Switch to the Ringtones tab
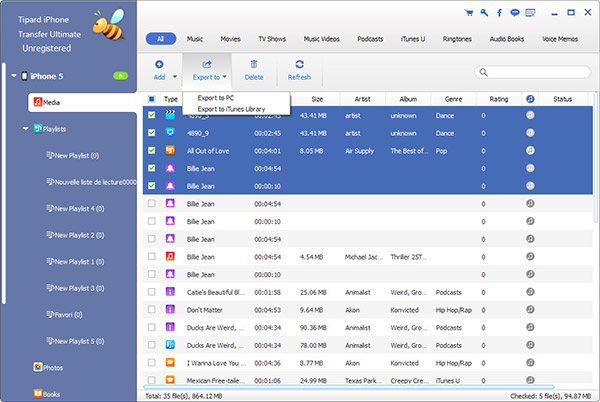This screenshot has width=600, height=402. click(457, 39)
